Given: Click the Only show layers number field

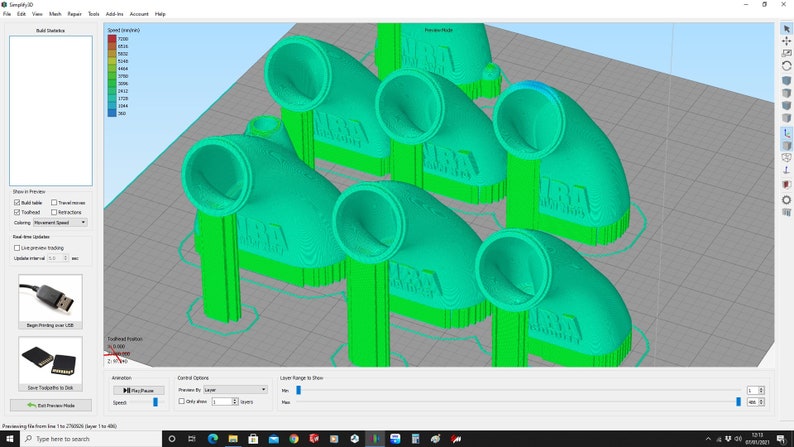Looking at the screenshot, I should click(222, 401).
